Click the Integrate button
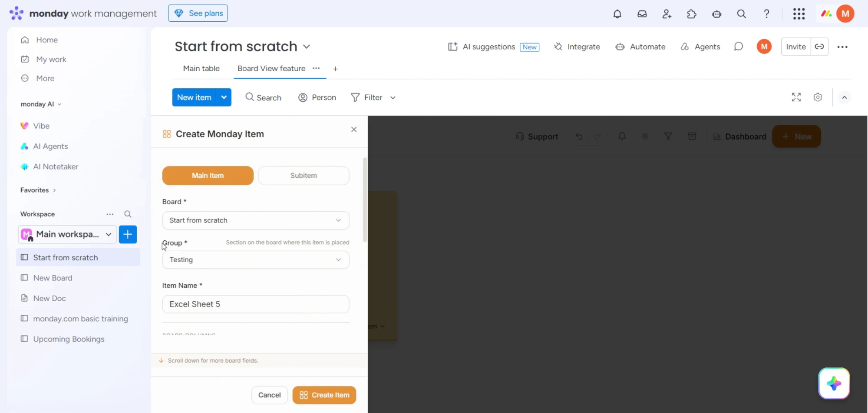This screenshot has width=868, height=413. pyautogui.click(x=577, y=47)
